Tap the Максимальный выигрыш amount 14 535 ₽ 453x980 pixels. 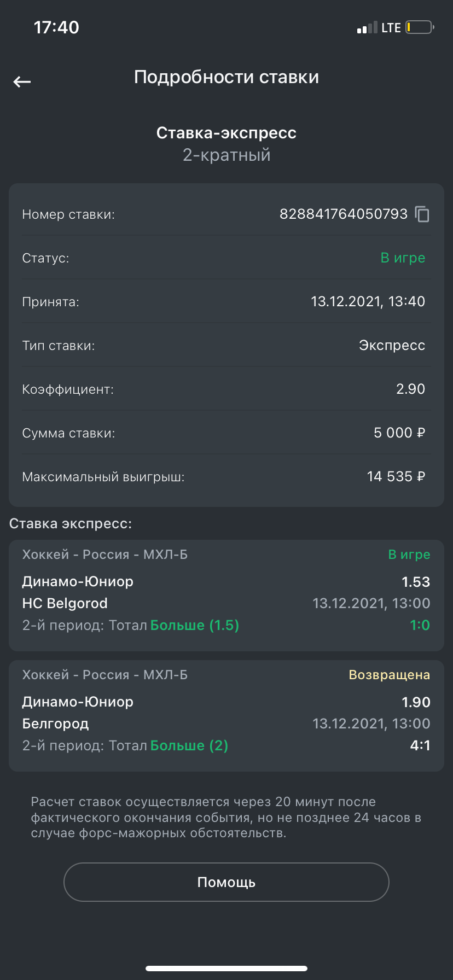[396, 476]
